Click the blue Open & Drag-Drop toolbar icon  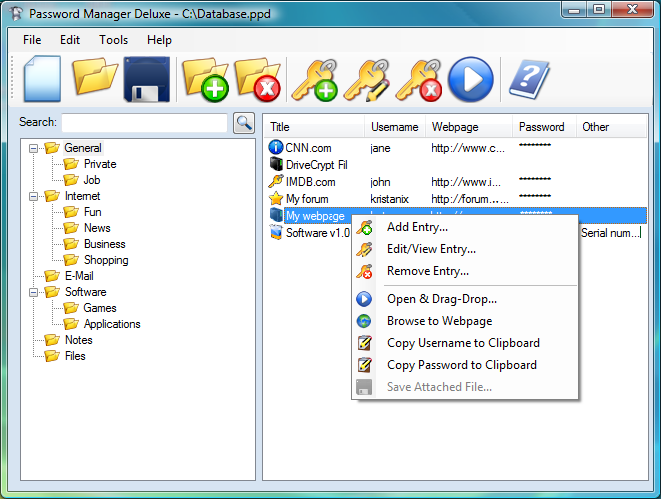(x=471, y=80)
